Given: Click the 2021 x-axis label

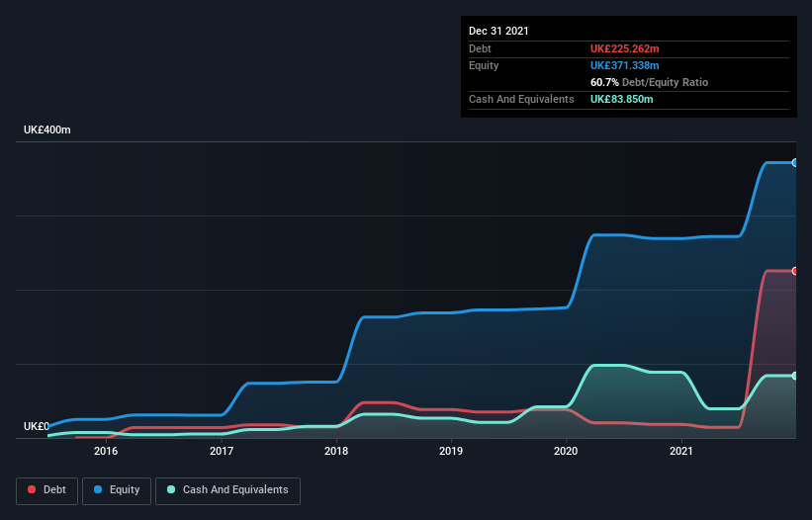Looking at the screenshot, I should tap(681, 451).
